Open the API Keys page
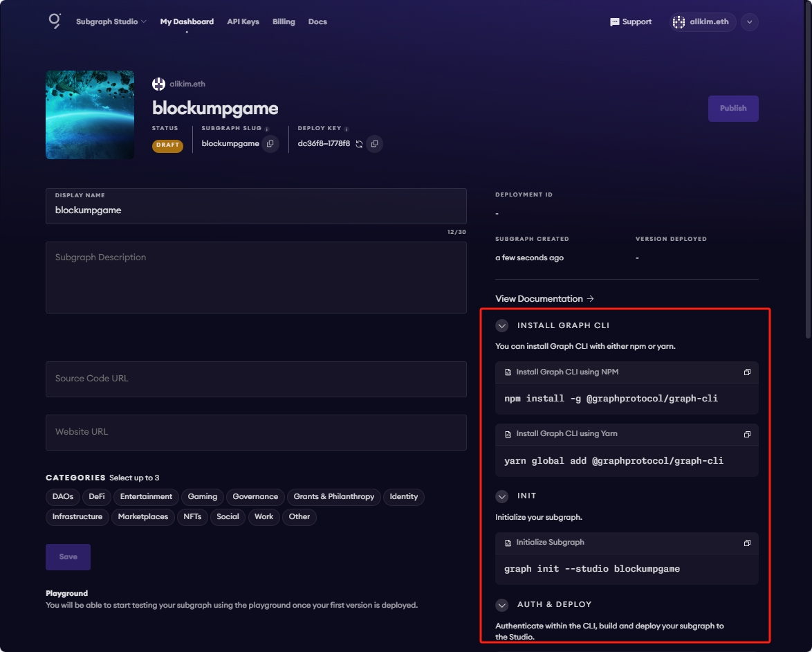Screen dimensions: 812x652 (243, 22)
